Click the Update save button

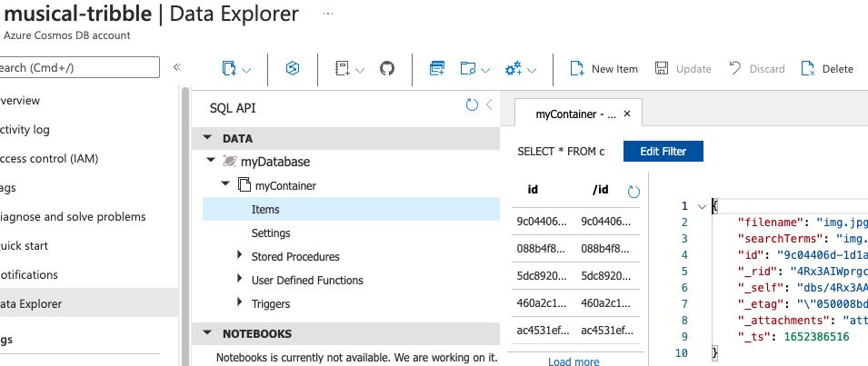coord(683,68)
